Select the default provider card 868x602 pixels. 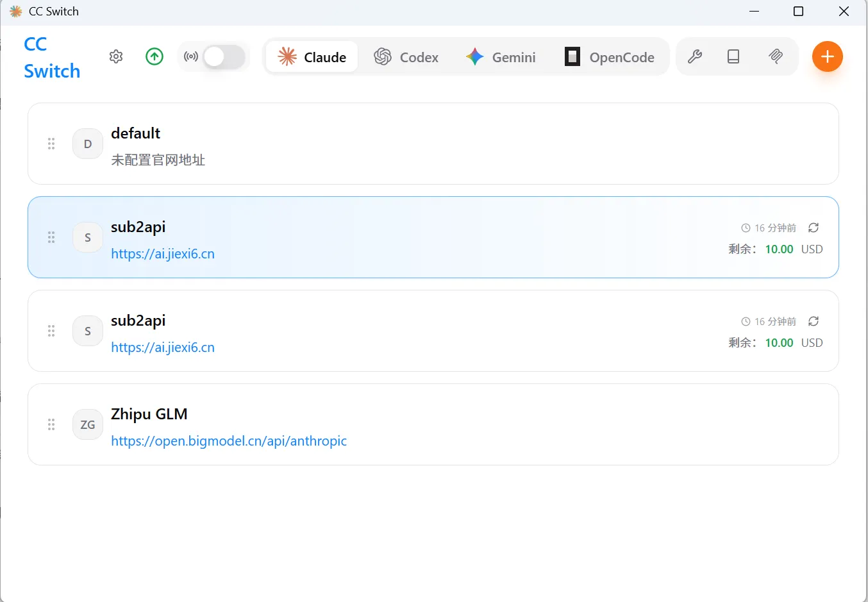coord(449,144)
